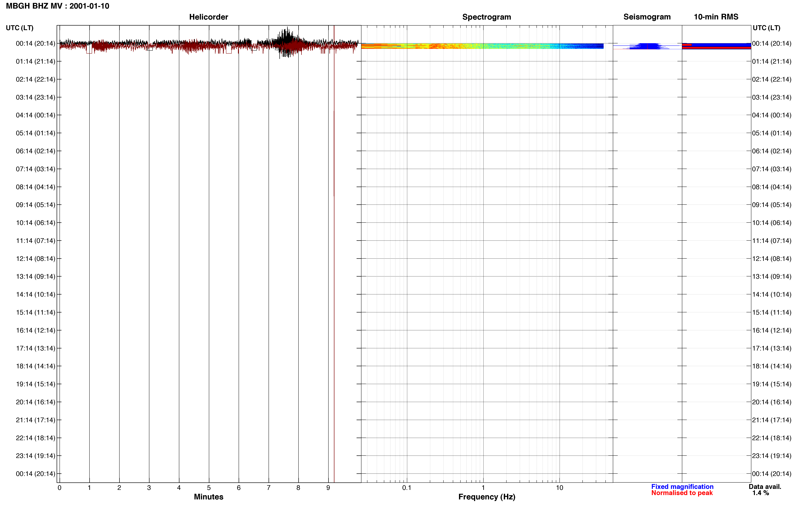Click 23:14 (19:14) on the left time axis
The height and width of the screenshot is (508, 812).
(35, 456)
